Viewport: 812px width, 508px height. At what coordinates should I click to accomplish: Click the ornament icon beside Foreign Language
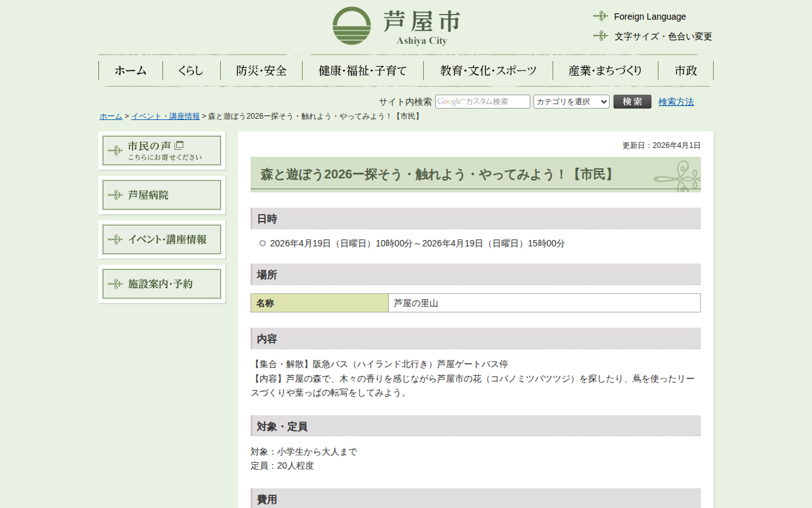[x=600, y=16]
